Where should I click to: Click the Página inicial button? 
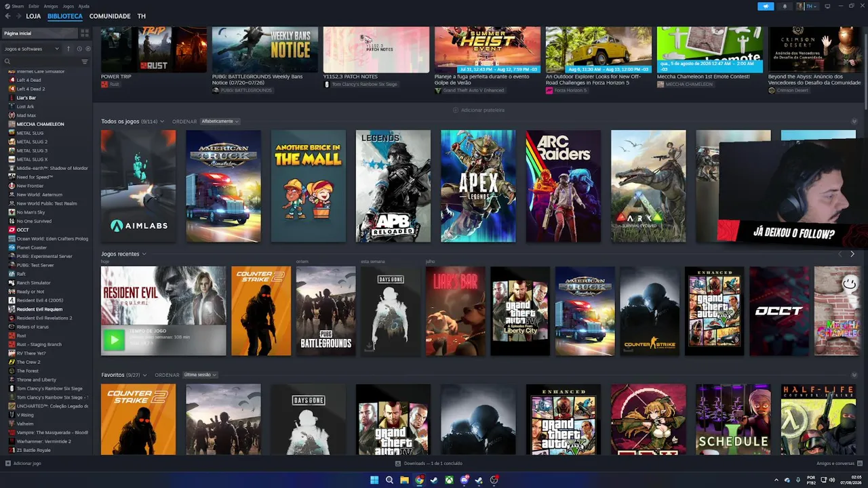[x=39, y=33]
